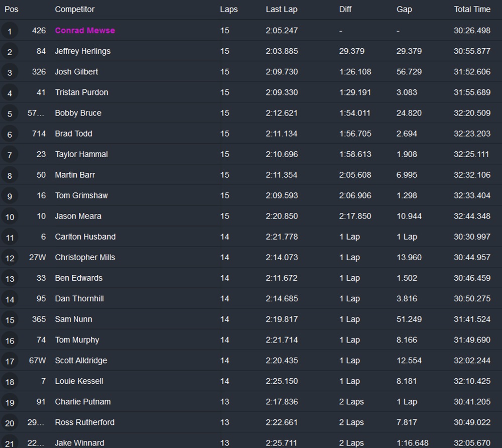Open highlighted competitor Conrad Mewse
Image resolution: width=502 pixels, height=448 pixels.
coord(85,31)
